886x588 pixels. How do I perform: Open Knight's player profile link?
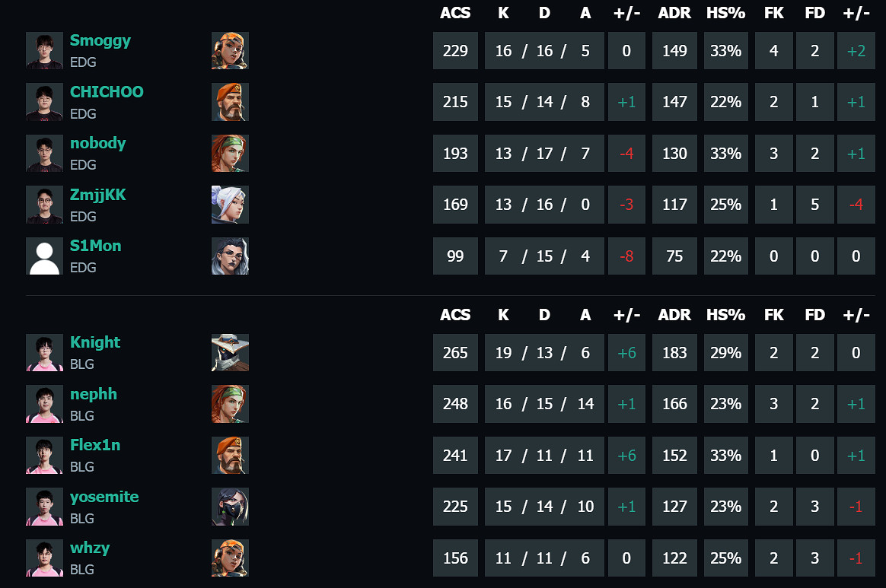[x=94, y=342]
